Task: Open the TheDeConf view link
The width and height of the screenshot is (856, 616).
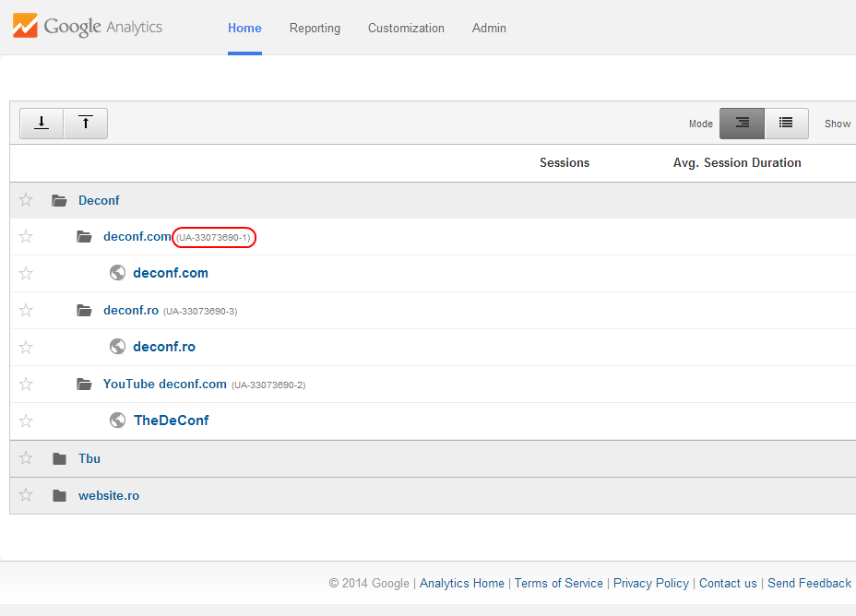Action: click(x=172, y=421)
